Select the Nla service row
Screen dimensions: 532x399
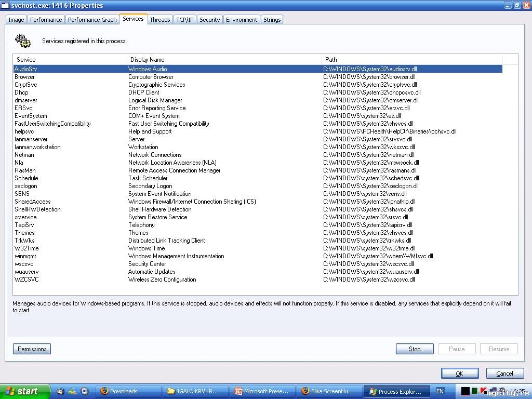click(x=258, y=163)
